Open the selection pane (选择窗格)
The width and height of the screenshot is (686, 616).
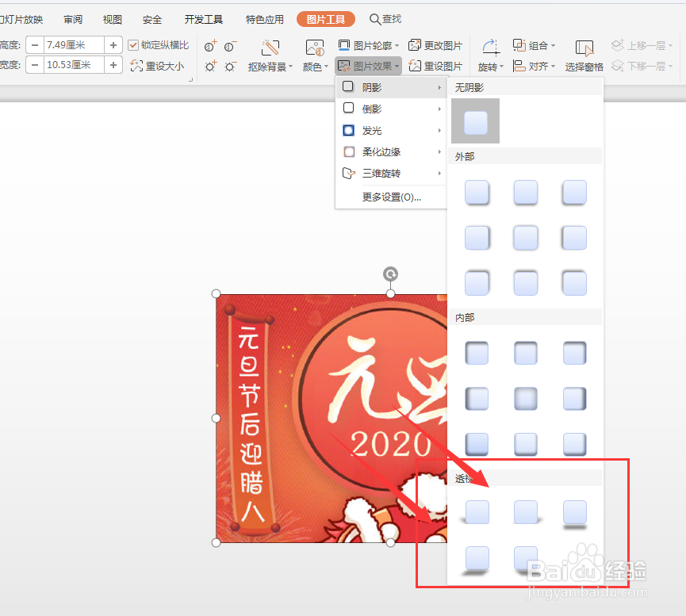(584, 55)
